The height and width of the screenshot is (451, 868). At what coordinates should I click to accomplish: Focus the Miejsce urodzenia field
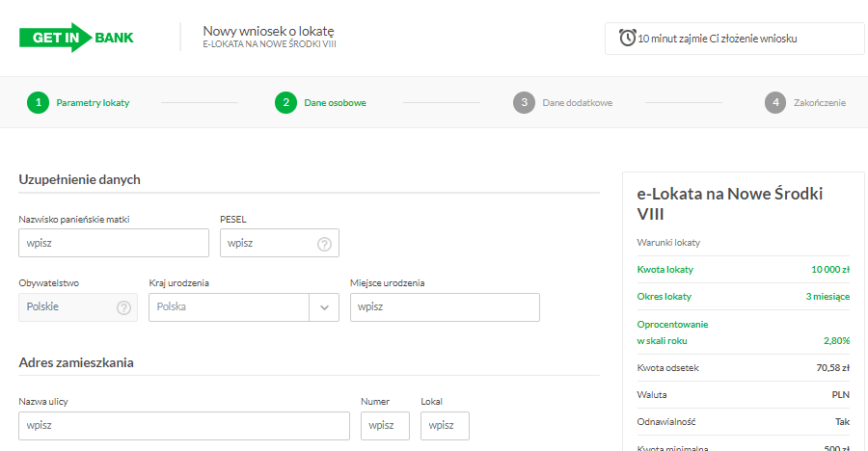pos(445,307)
